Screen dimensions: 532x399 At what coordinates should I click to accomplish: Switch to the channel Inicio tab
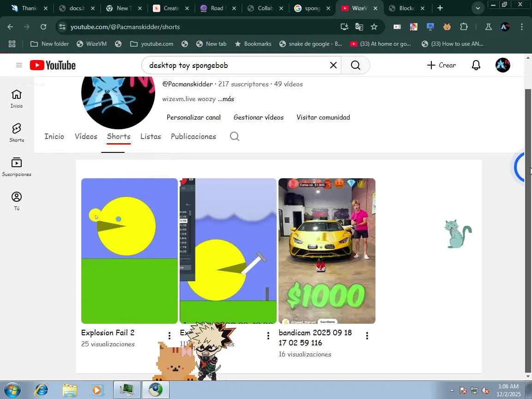coord(54,136)
